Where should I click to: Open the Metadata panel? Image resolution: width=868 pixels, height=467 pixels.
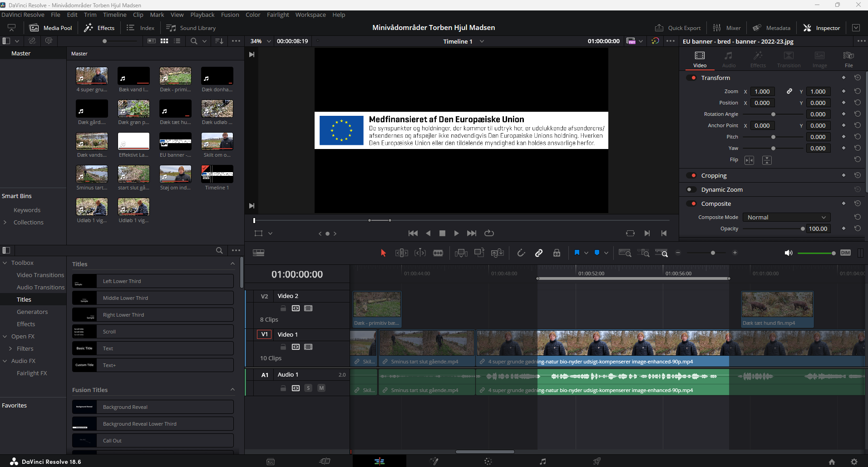772,28
